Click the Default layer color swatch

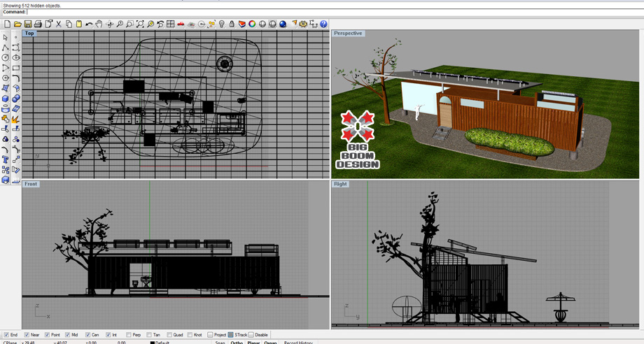click(x=153, y=343)
